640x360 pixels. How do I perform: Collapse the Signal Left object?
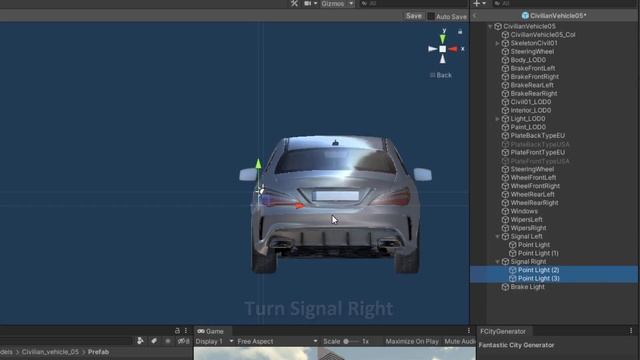pyautogui.click(x=497, y=236)
